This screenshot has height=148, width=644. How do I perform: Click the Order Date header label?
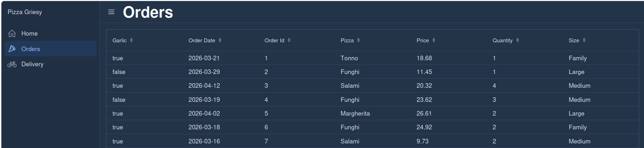201,41
